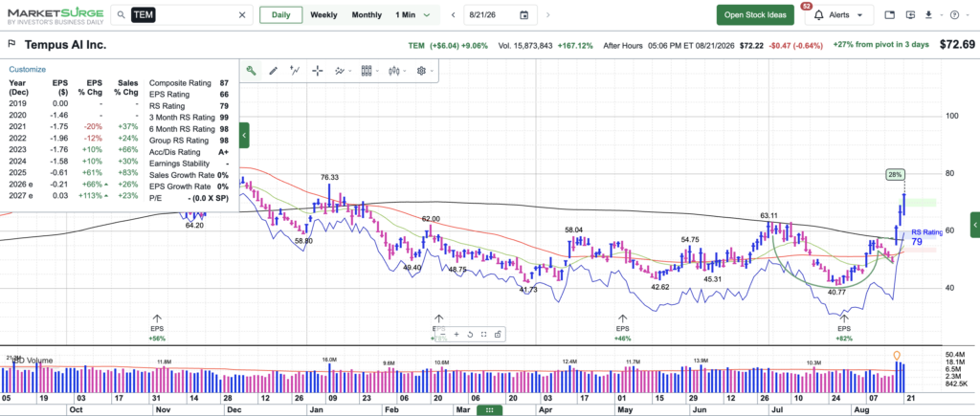Screen dimensions: 980x416
Task: Click the 8/21/26 date field
Action: click(500, 15)
